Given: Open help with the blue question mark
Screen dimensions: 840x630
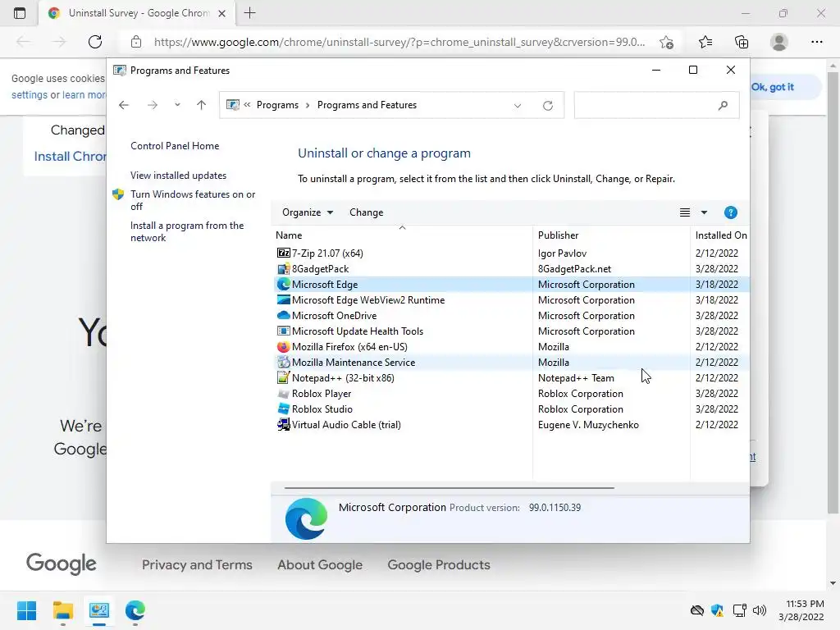Looking at the screenshot, I should coord(730,212).
